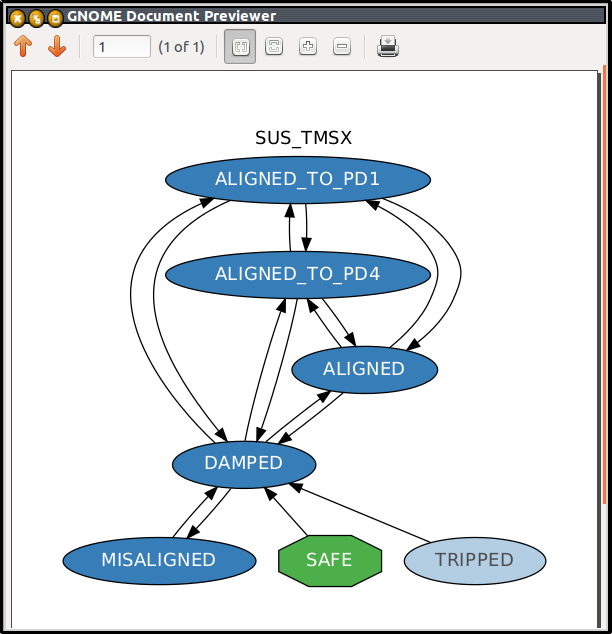Zoom out of the document
The image size is (612, 634).
point(342,46)
